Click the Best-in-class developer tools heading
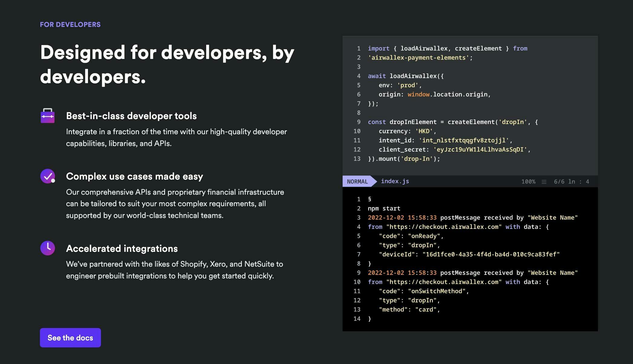 click(131, 116)
